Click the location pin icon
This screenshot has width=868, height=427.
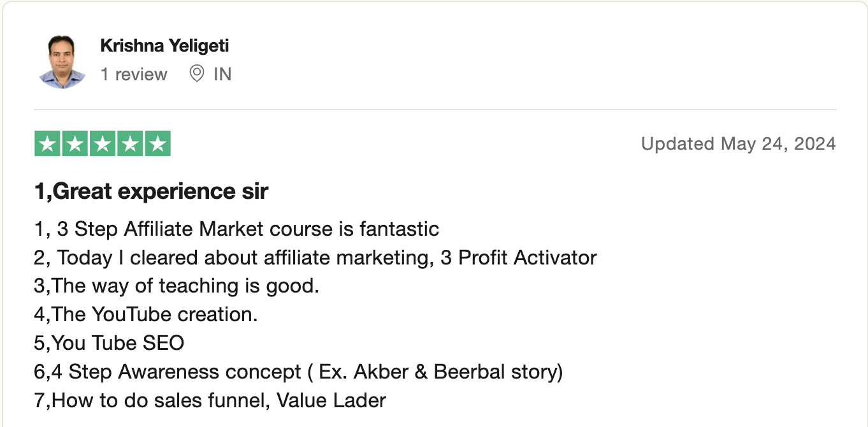[x=197, y=75]
